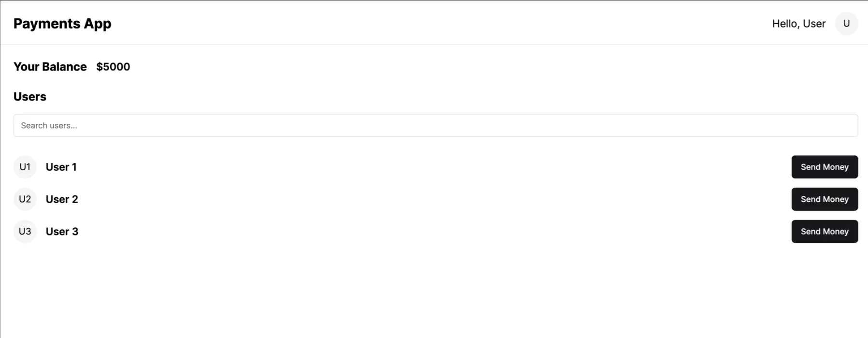868x338 pixels.
Task: Click the U2 avatar circle
Action: [x=25, y=199]
